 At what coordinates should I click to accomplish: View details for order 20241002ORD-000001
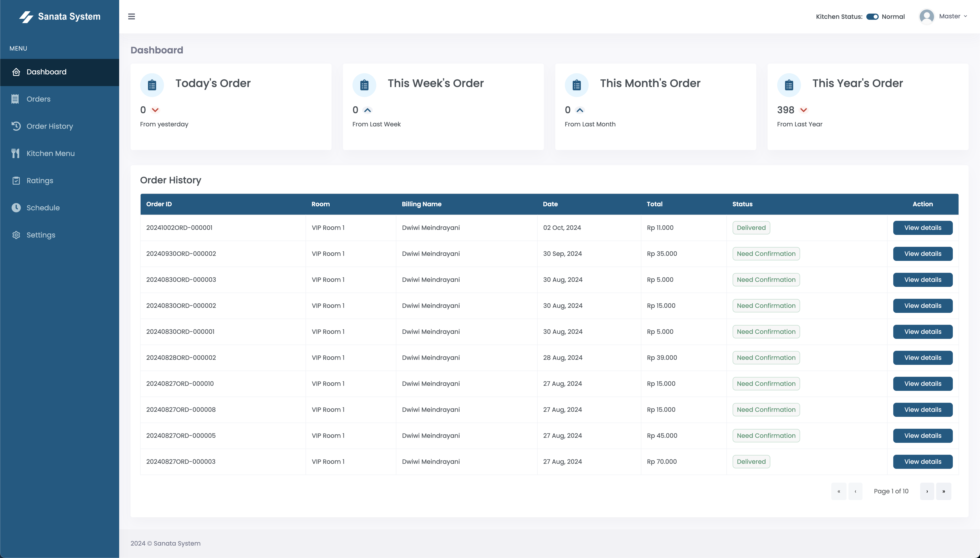click(923, 228)
